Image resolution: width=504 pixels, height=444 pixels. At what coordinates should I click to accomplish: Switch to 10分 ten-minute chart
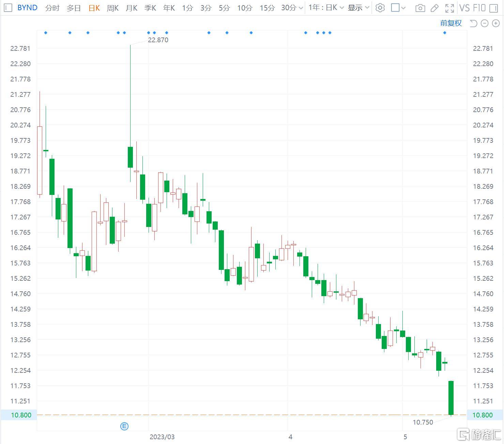pyautogui.click(x=245, y=7)
